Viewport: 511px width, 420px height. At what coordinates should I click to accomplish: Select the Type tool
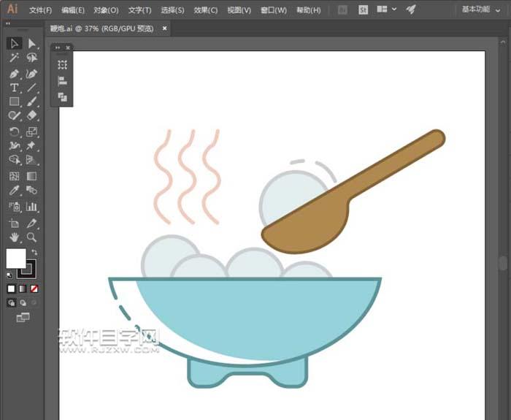[15, 88]
